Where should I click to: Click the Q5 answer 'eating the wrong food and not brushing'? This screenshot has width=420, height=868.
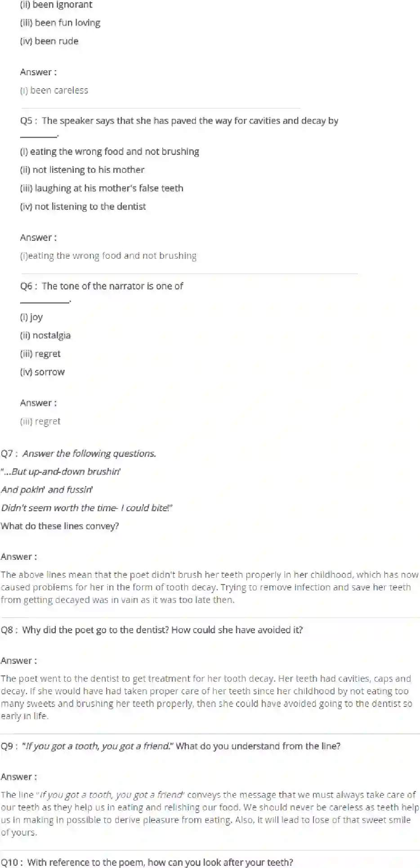click(x=108, y=256)
